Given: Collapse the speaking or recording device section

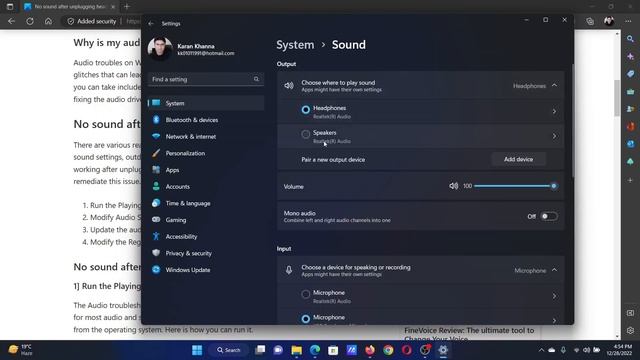Looking at the screenshot, I should pos(554,270).
